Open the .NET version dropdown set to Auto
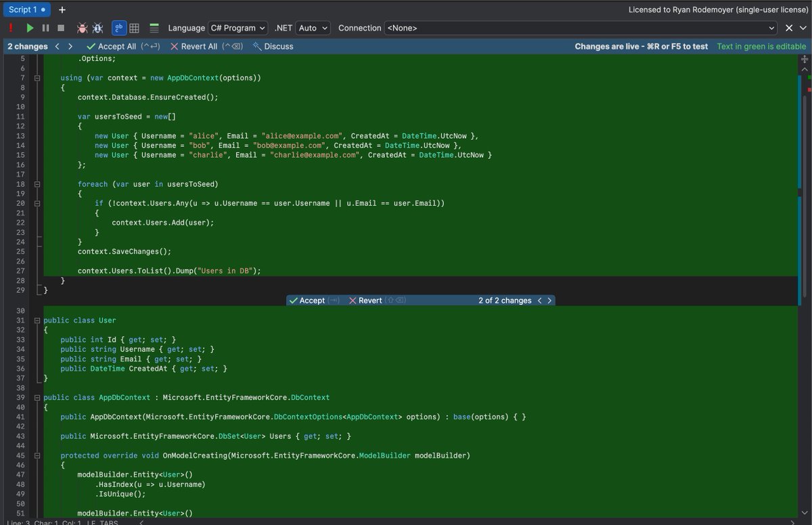This screenshot has width=812, height=525. tap(313, 28)
